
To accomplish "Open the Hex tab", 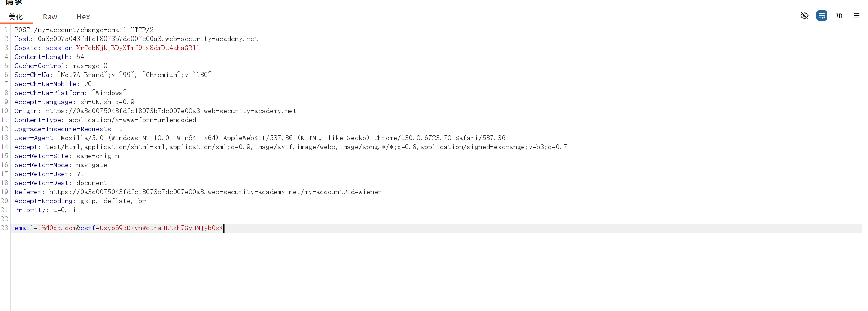I will (x=83, y=17).
